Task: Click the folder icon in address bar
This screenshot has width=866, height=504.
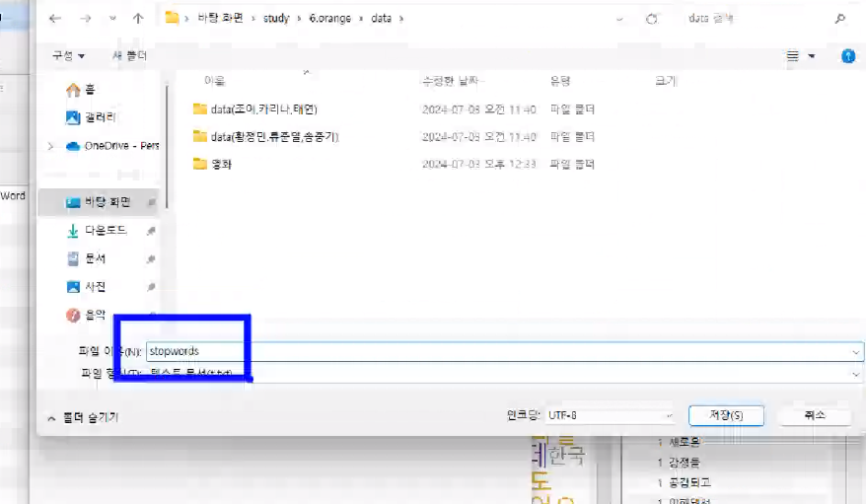Action: click(172, 18)
